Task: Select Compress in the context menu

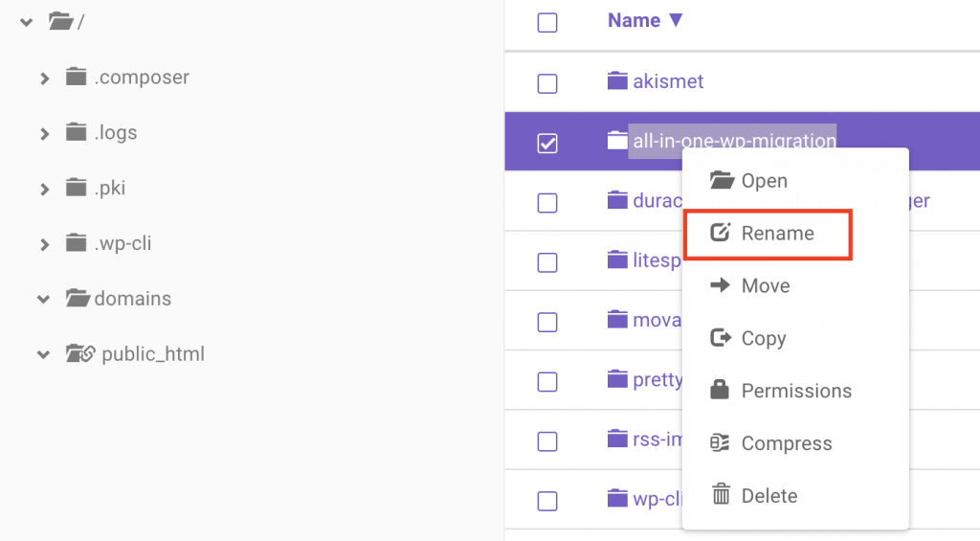Action: (786, 443)
